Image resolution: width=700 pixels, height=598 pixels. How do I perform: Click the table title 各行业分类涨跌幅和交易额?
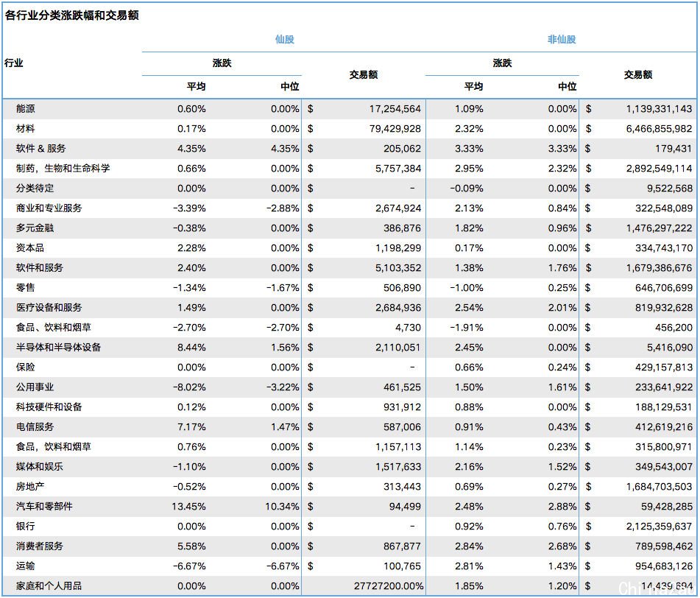point(72,15)
